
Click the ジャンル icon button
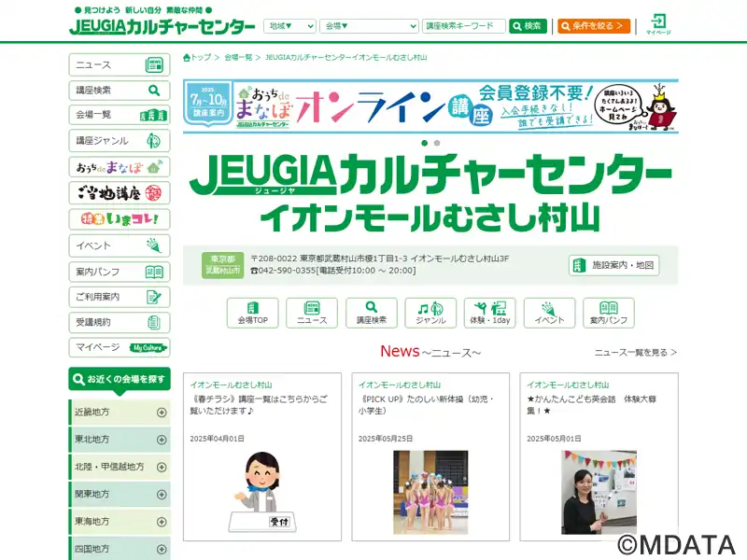point(430,313)
